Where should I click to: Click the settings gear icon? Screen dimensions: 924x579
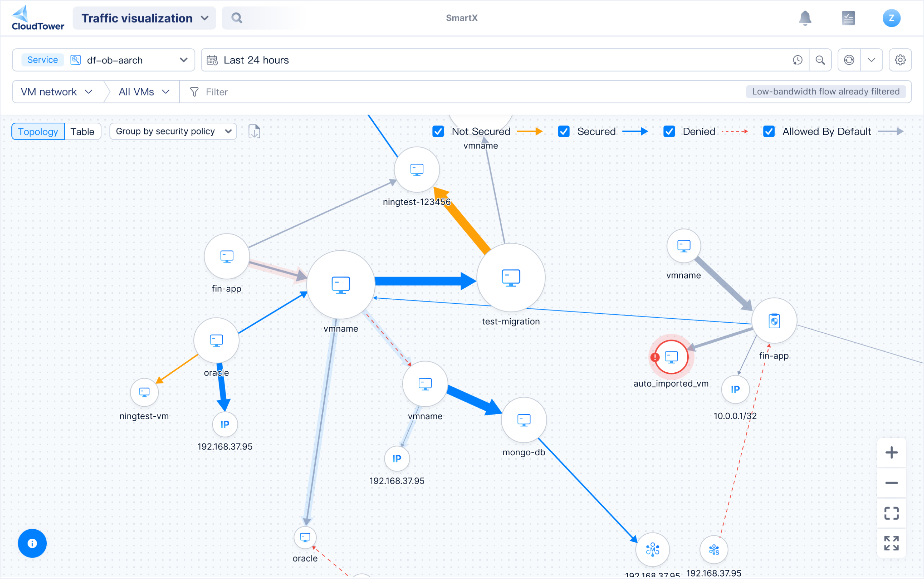click(899, 60)
